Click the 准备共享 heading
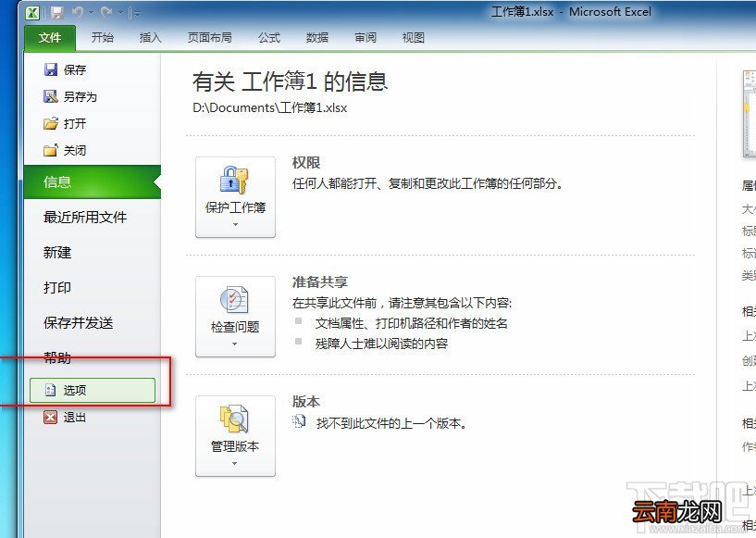The height and width of the screenshot is (538, 756). 320,282
